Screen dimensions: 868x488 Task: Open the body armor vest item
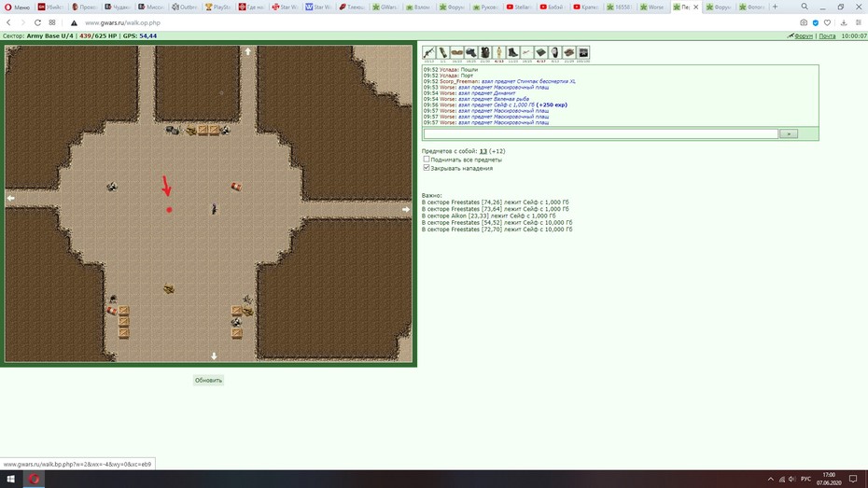[x=485, y=52]
